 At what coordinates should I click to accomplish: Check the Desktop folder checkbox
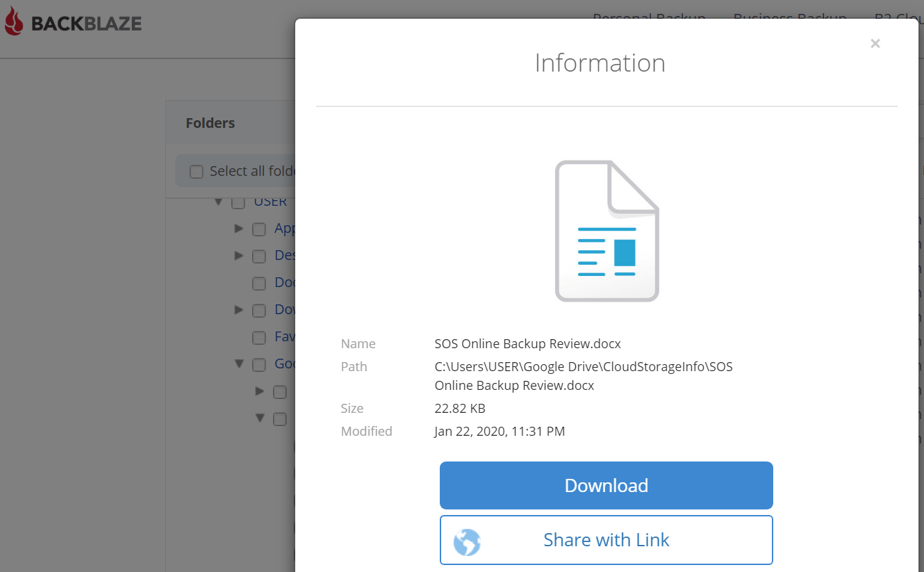[x=258, y=256]
